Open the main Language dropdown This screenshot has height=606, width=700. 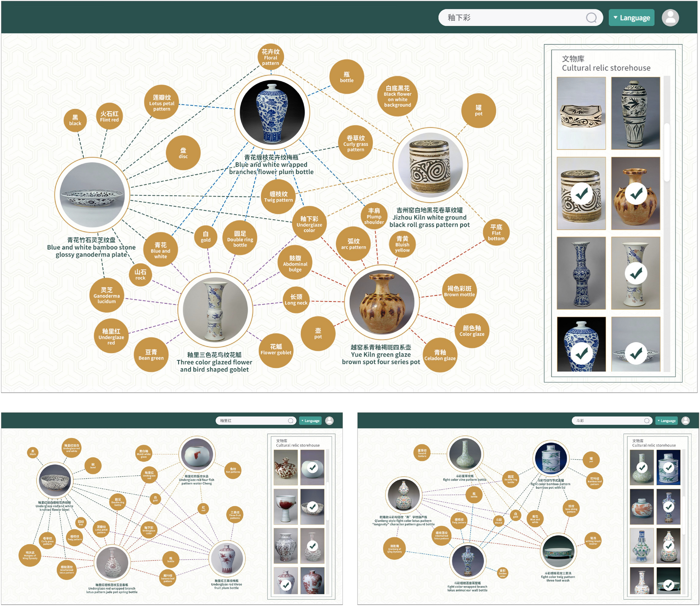tap(631, 17)
